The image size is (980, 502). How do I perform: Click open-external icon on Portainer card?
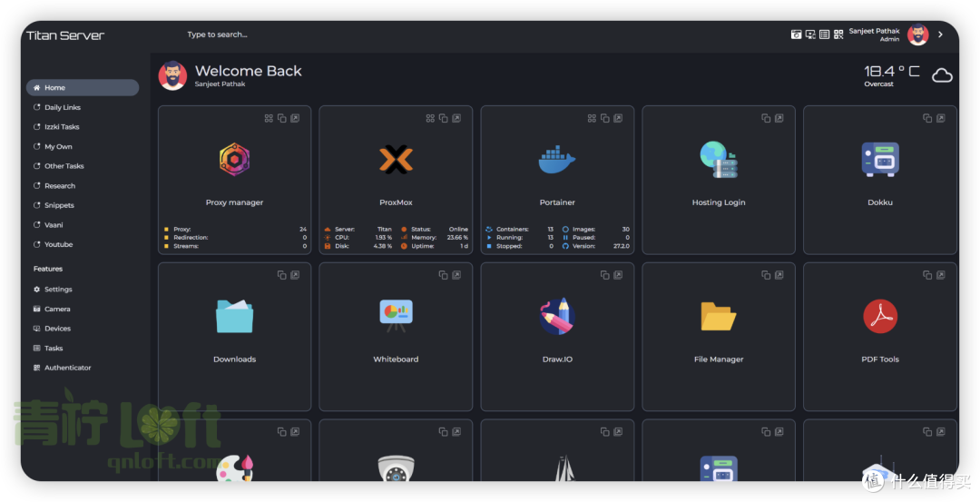click(x=618, y=118)
